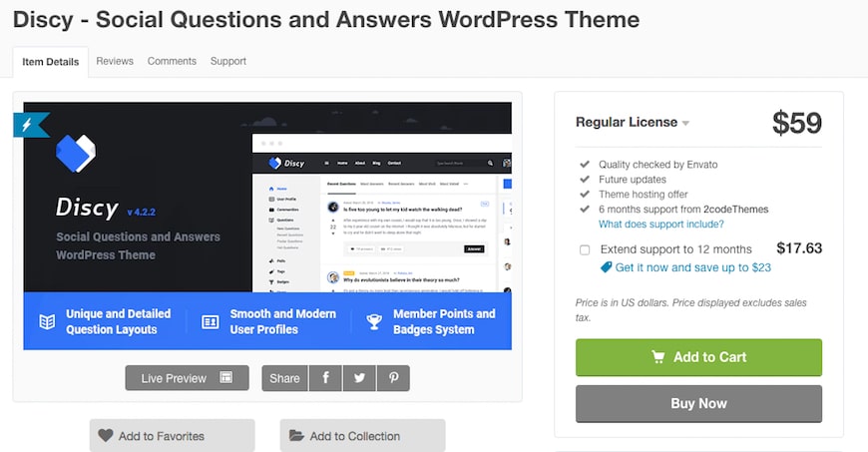Click the Buy Now button
Screen dimensions: 868x452
tap(698, 404)
